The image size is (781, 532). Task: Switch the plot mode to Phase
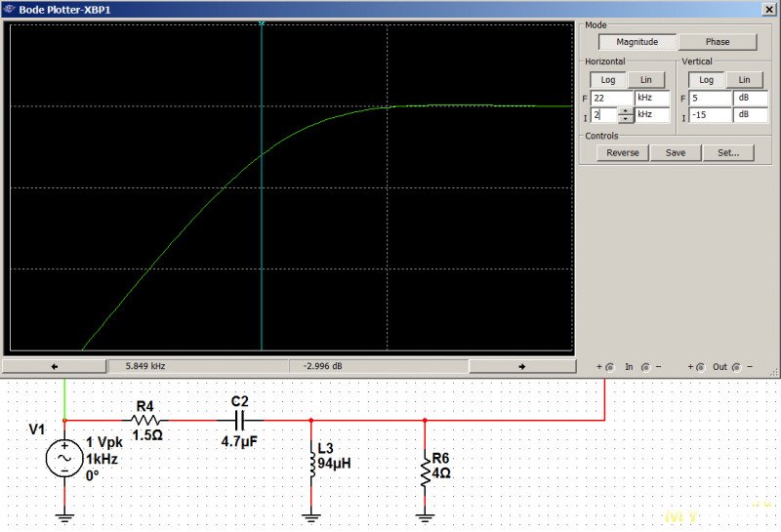click(x=717, y=42)
